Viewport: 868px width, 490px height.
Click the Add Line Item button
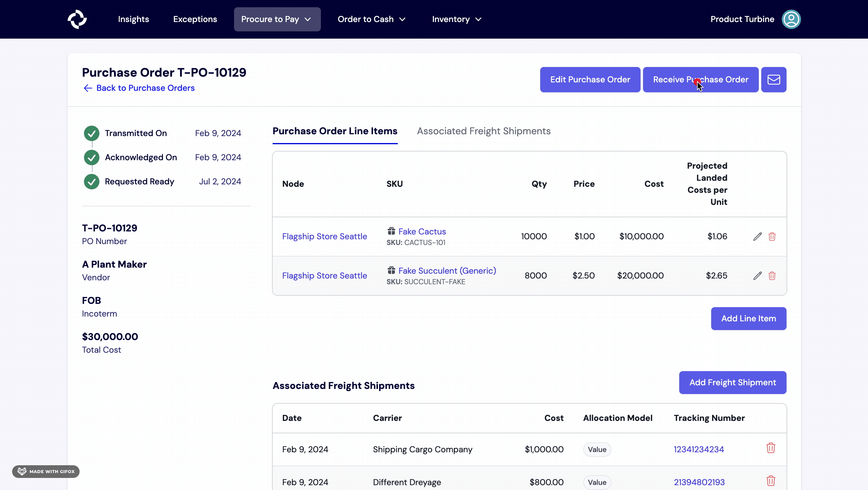748,318
